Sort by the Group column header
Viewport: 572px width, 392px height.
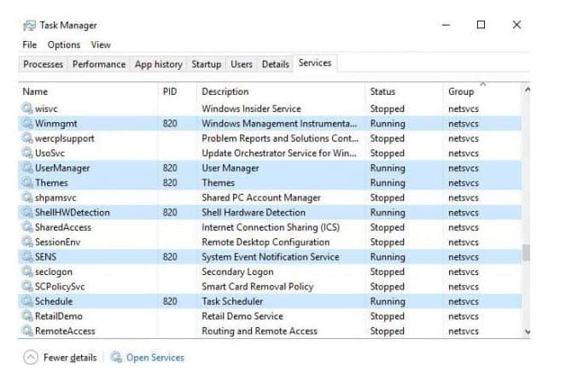tap(482, 91)
